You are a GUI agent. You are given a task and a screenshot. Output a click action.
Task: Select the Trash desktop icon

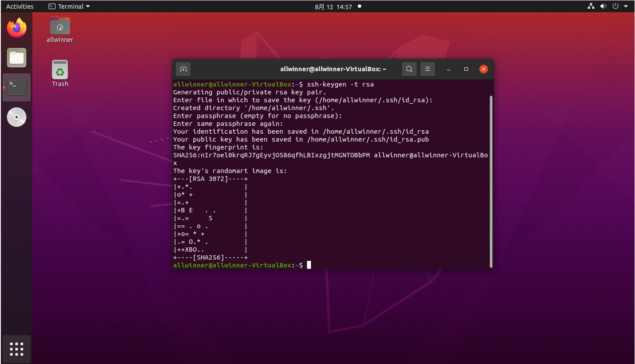[60, 71]
